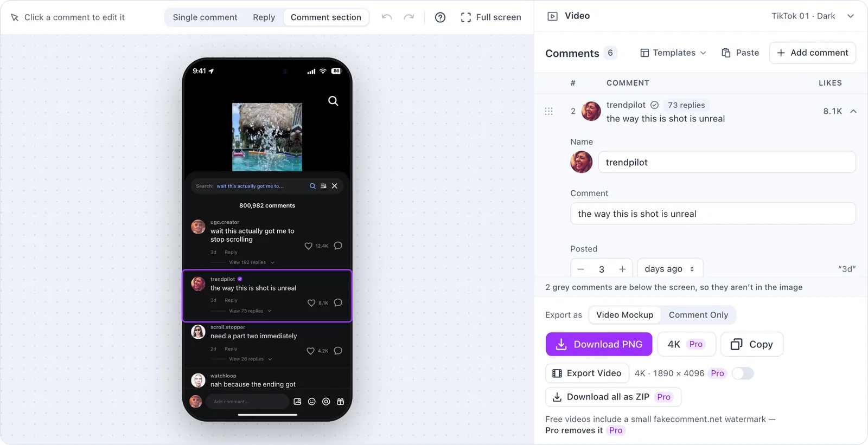Screen dimensions: 868x445
Task: Click the comment count badge 6
Action: [610, 53]
